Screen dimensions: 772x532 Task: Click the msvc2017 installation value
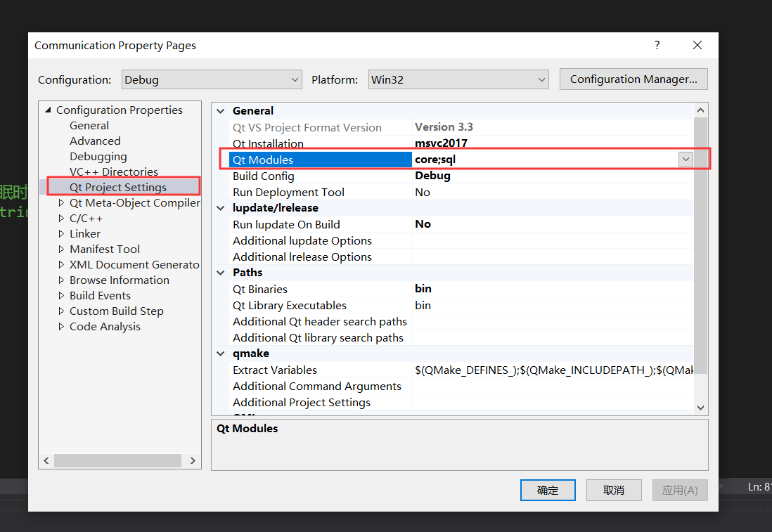point(441,143)
